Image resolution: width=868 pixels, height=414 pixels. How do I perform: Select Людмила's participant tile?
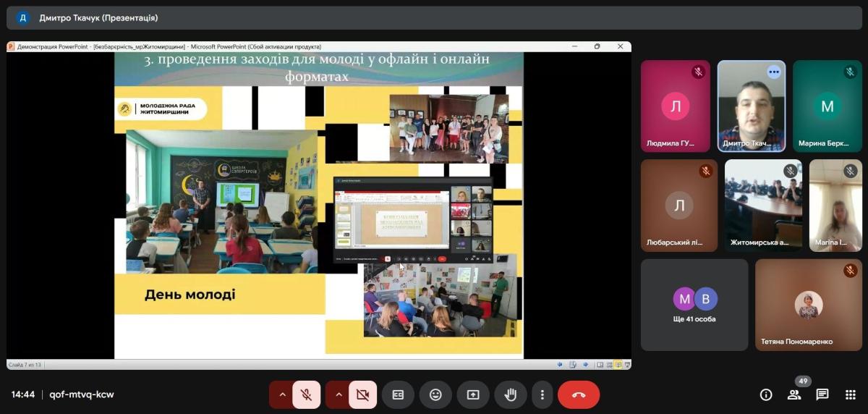(676, 106)
